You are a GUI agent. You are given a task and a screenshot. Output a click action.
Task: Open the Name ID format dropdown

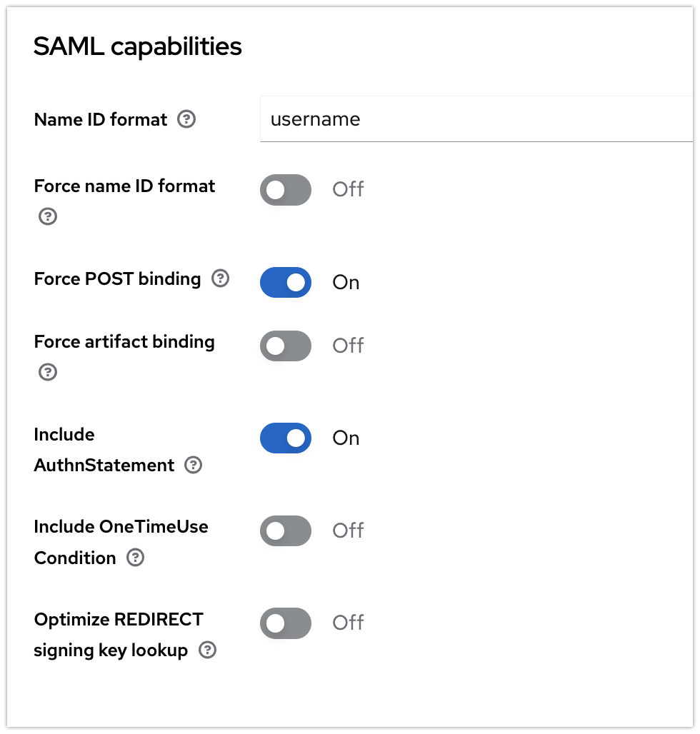(479, 119)
